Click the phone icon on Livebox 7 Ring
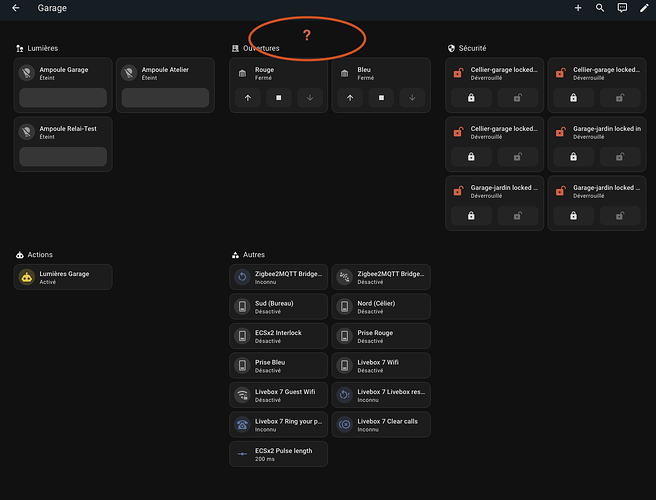 tap(242, 424)
